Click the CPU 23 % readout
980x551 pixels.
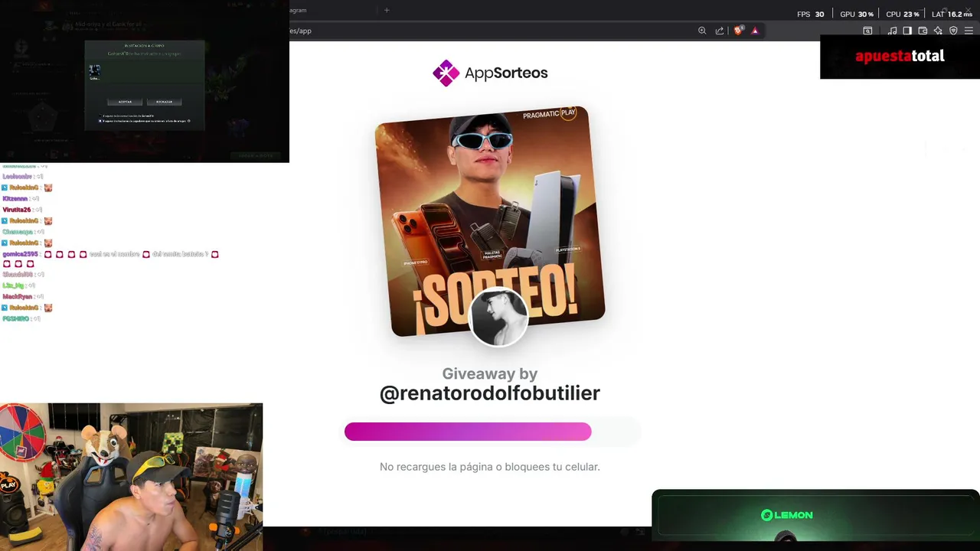(903, 15)
